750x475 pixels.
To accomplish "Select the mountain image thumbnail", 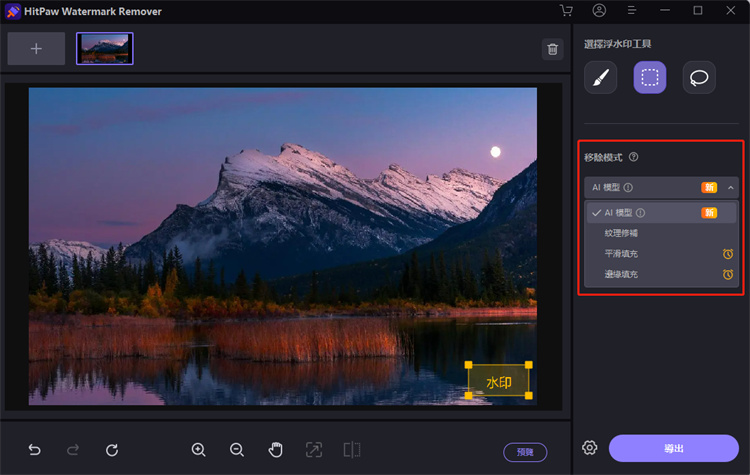I will pos(105,48).
